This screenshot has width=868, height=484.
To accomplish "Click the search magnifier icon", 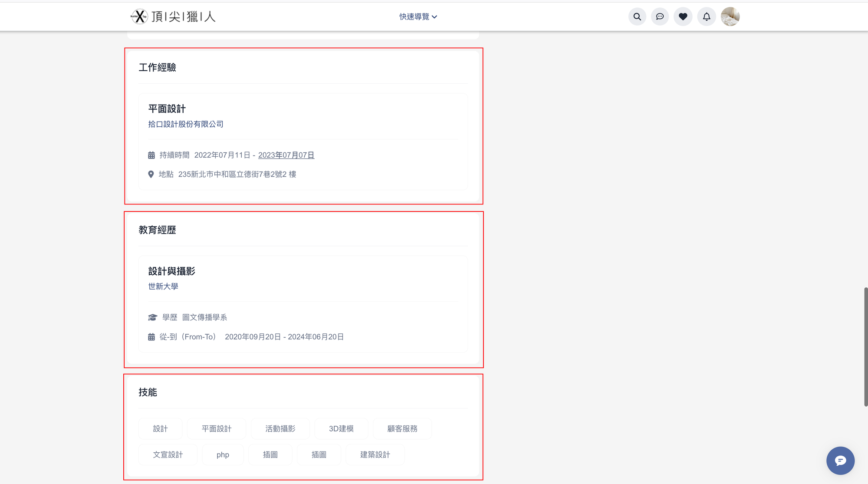I will (x=637, y=16).
